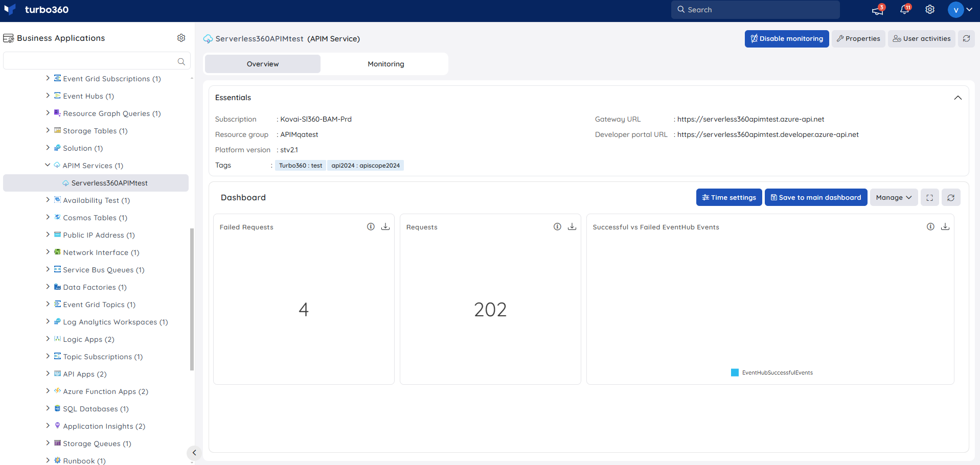Open the announcements megaphone icon
Screen dimensions: 980x465
coord(878,10)
